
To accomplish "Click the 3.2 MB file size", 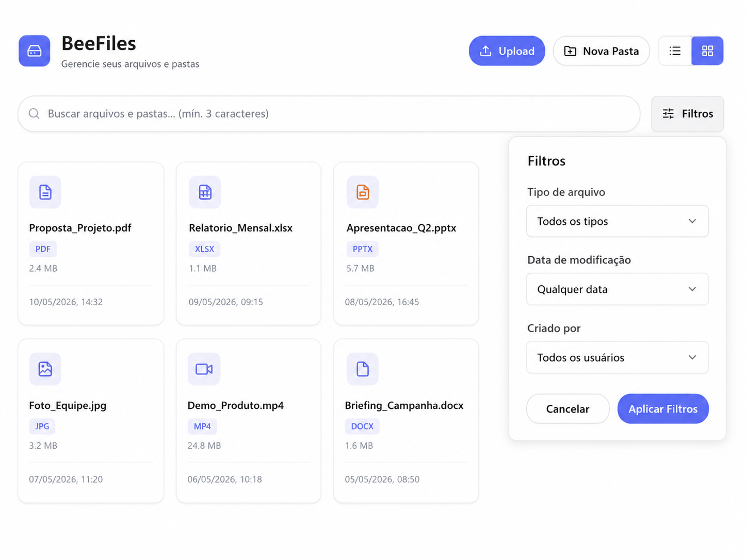I will 43,446.
